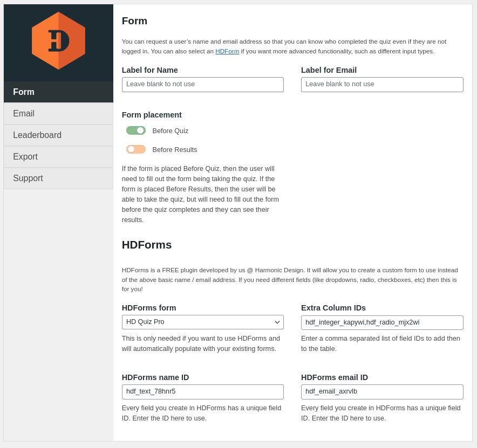Open the Form settings tab
The image size is (477, 448).
point(58,92)
